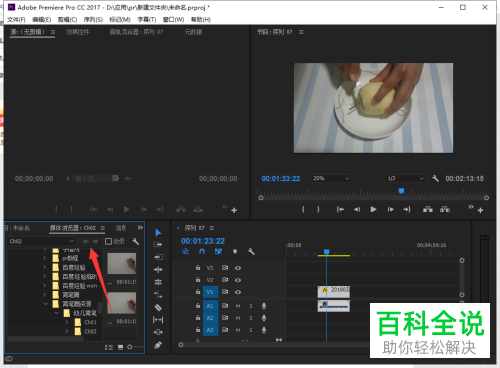Step forward one frame in Program monitor
This screenshot has width=500, height=368.
[x=390, y=209]
